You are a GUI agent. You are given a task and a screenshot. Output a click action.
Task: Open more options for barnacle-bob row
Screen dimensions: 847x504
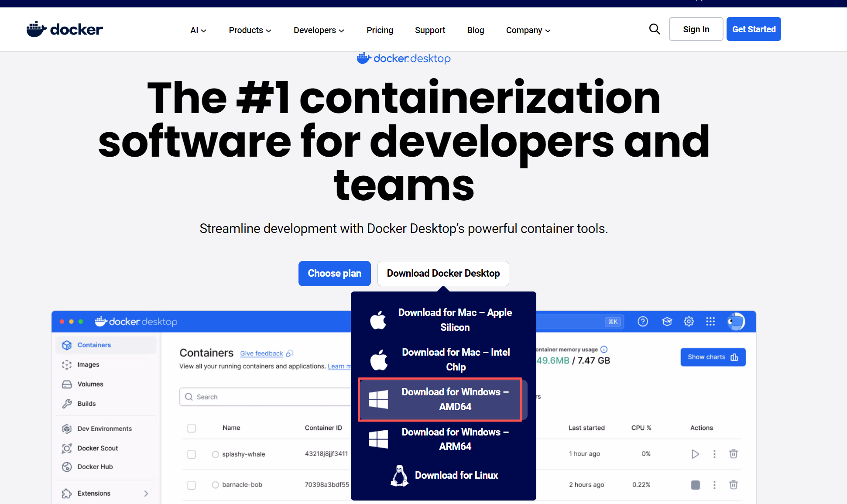(714, 485)
